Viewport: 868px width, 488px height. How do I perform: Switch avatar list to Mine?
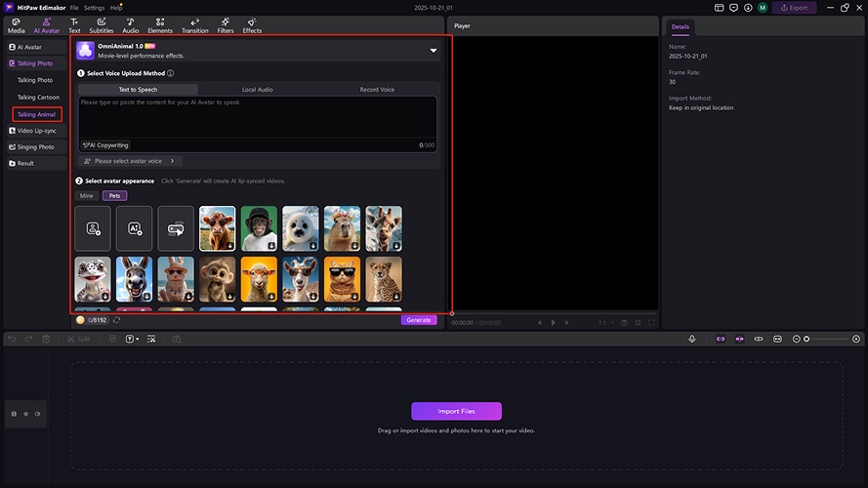(x=87, y=195)
